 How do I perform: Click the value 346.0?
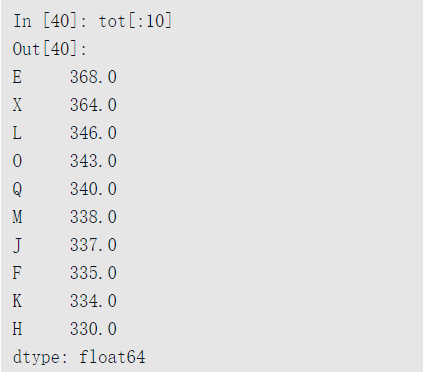point(93,133)
